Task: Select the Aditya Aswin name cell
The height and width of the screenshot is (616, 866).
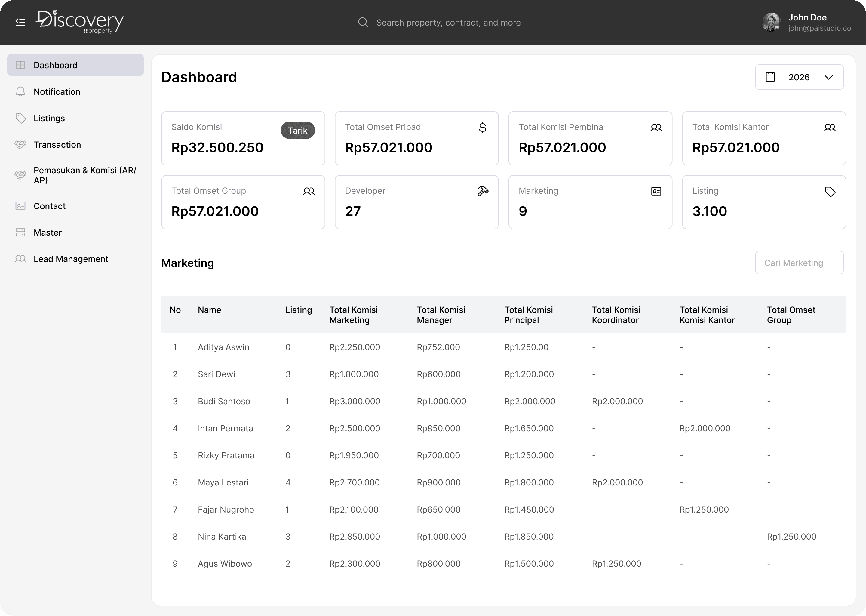Action: pos(223,347)
